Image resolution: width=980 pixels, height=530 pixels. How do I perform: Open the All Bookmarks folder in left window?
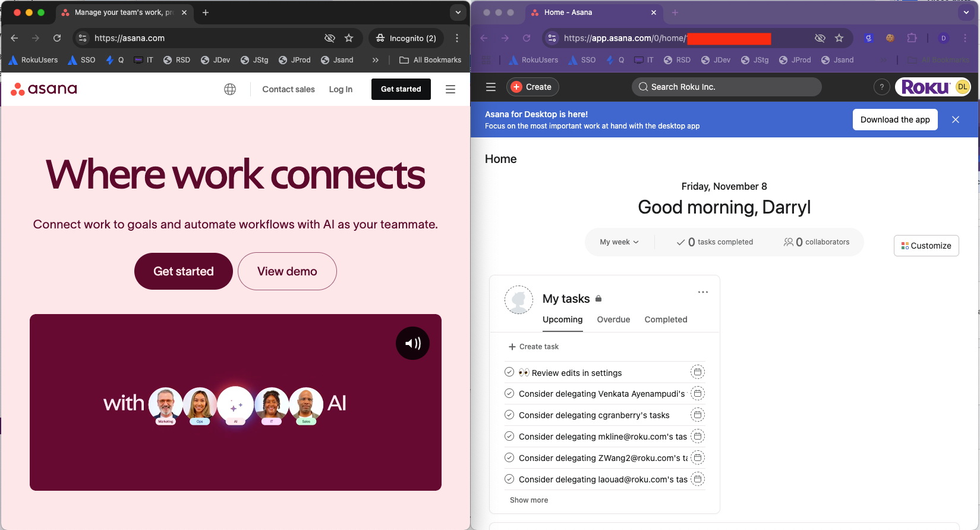(430, 60)
